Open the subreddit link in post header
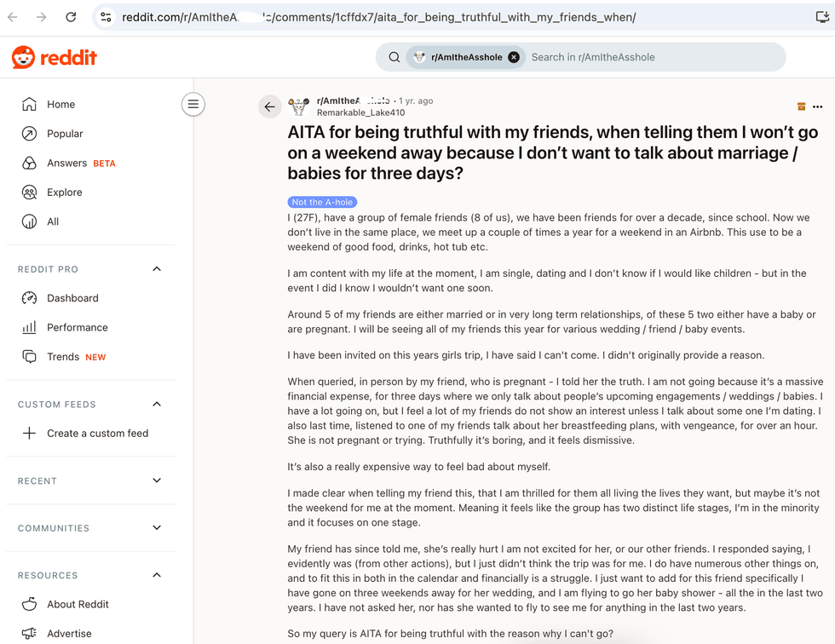The width and height of the screenshot is (835, 644). pos(353,101)
